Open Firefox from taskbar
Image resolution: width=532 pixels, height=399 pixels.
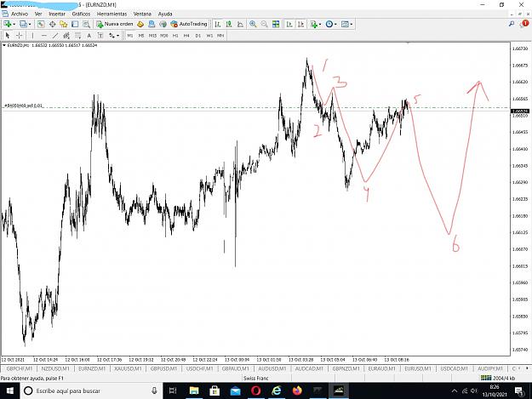[x=297, y=390]
